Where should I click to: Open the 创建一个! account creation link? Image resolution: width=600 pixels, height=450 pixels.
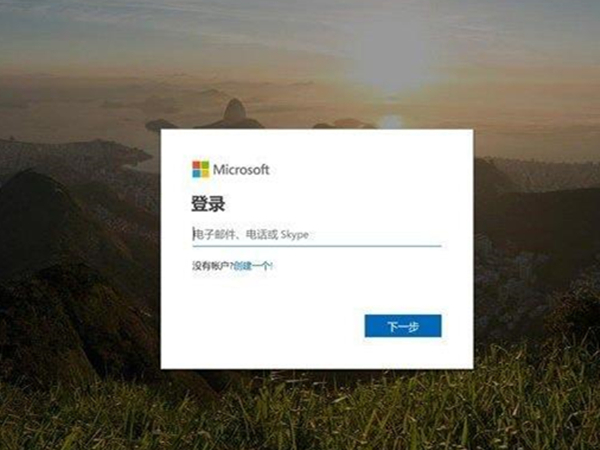click(x=253, y=266)
